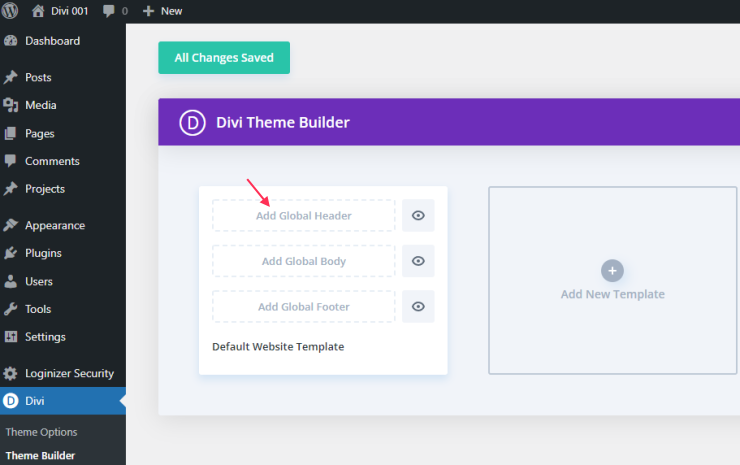This screenshot has width=740, height=465.
Task: Click the Plugins plug icon
Action: pyautogui.click(x=10, y=254)
